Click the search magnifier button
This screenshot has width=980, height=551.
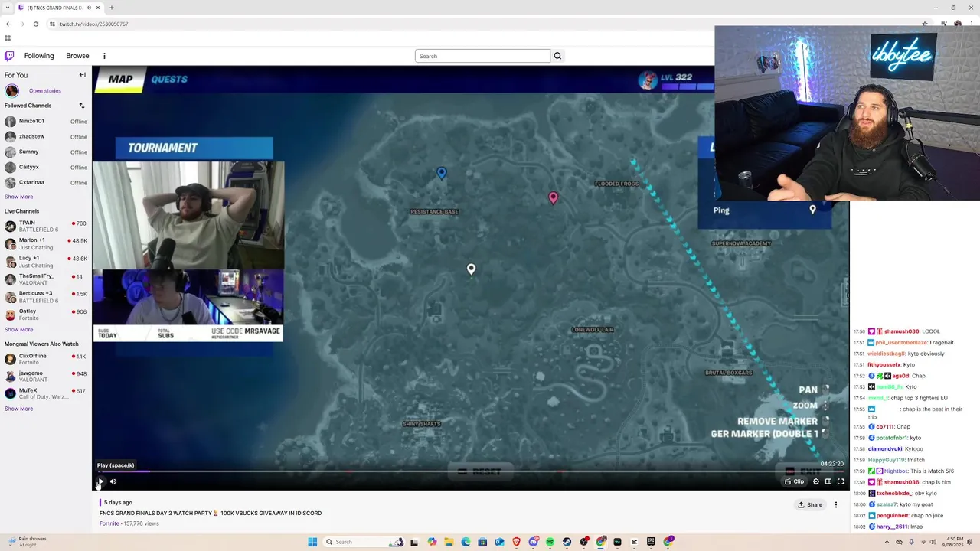pos(557,56)
